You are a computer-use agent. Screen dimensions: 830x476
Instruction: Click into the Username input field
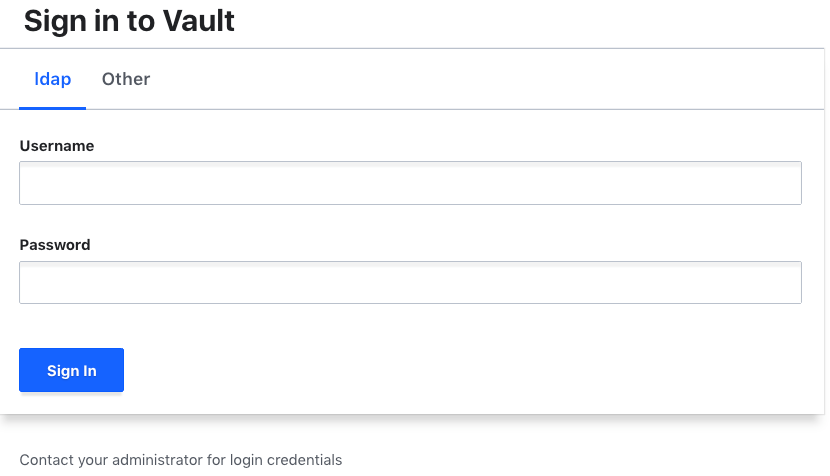point(410,183)
